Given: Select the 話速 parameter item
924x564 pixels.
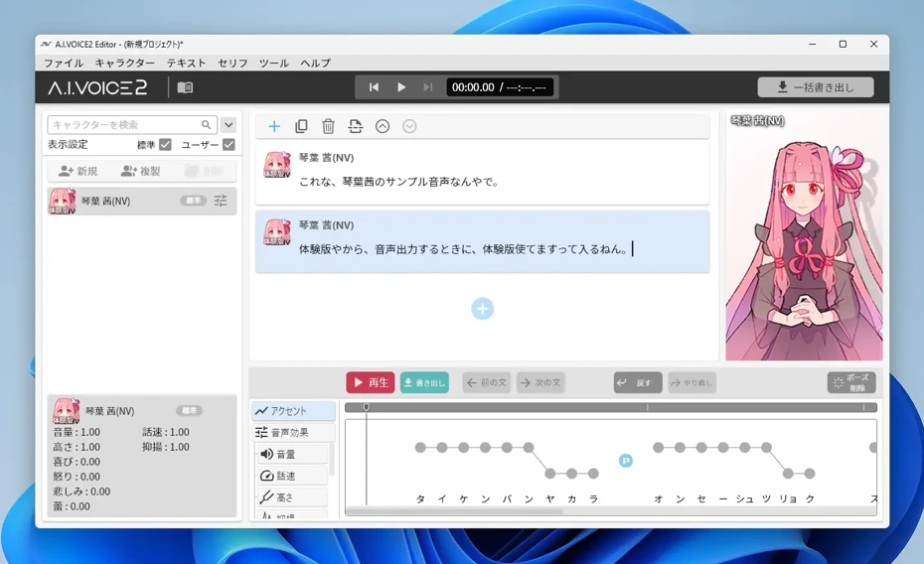Looking at the screenshot, I should click(x=292, y=476).
